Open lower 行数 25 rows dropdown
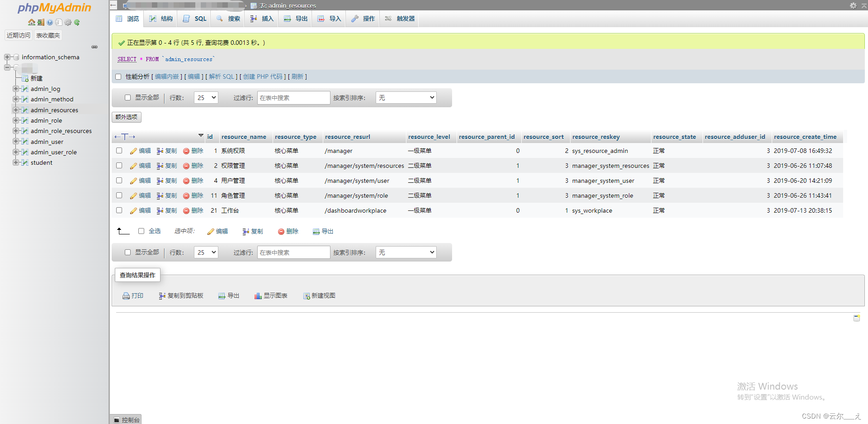 click(206, 252)
